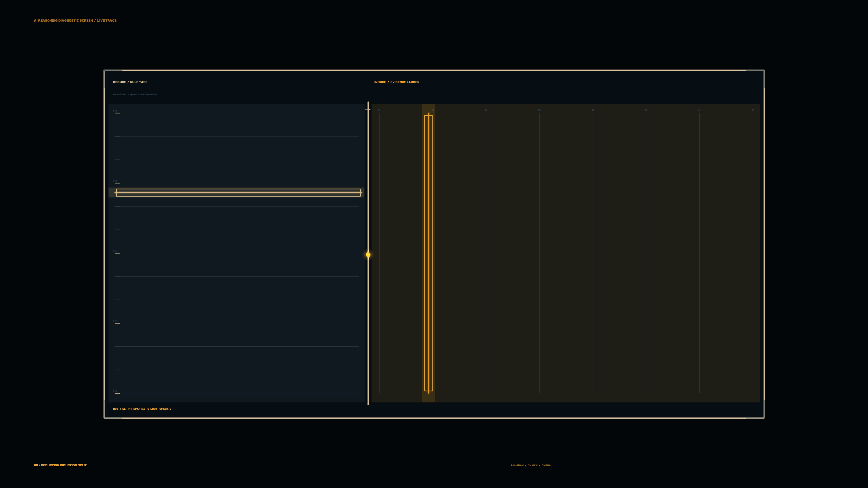Viewport: 868px width, 488px height.
Task: Click the 08 / DEDUCTION INDUCTION SPLIT footer
Action: coord(60,465)
